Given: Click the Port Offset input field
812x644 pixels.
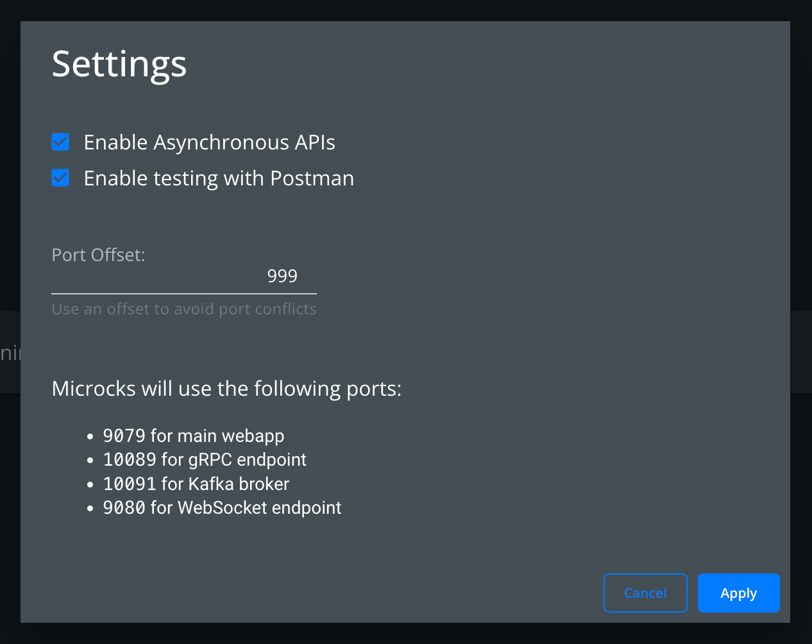Looking at the screenshot, I should pyautogui.click(x=184, y=276).
